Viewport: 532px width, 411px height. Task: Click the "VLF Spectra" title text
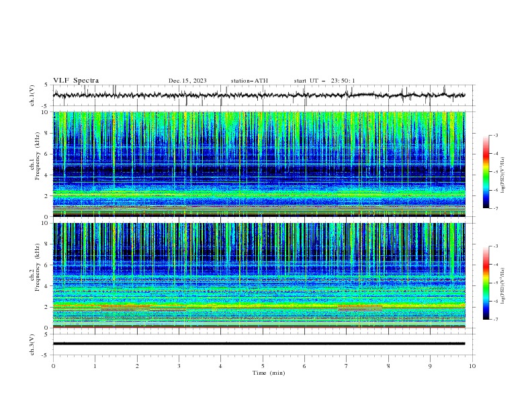[x=76, y=81]
